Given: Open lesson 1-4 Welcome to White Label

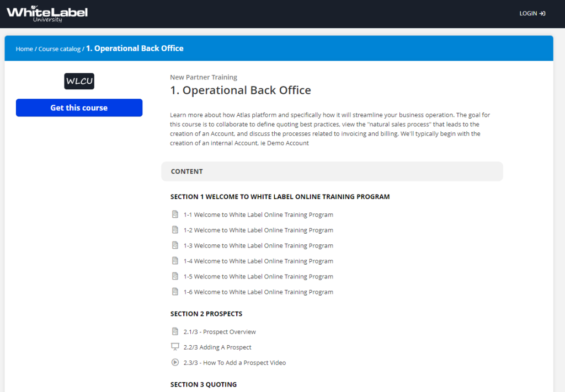Looking at the screenshot, I should pos(258,261).
